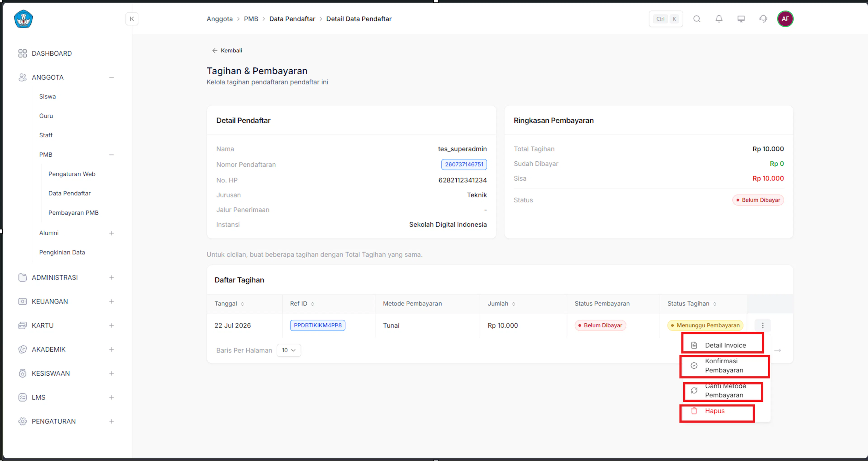This screenshot has height=461, width=868.
Task: Click the Menunggu Pembayaran status badge
Action: 705,325
